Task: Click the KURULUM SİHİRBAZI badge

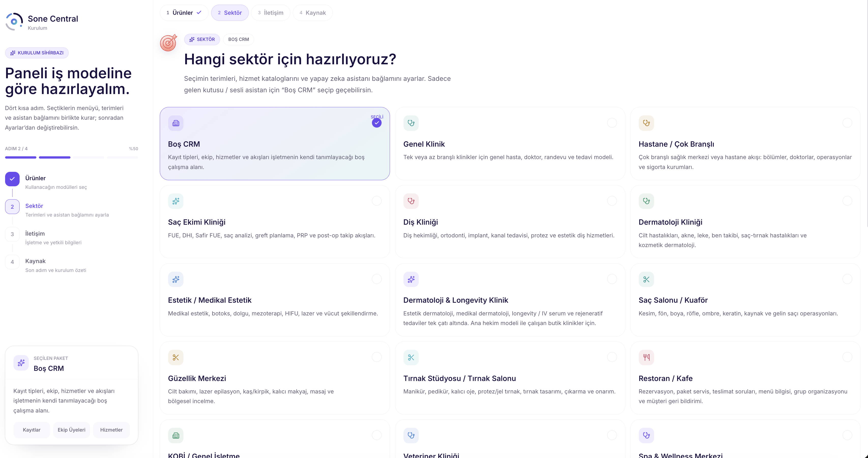Action: tap(37, 53)
